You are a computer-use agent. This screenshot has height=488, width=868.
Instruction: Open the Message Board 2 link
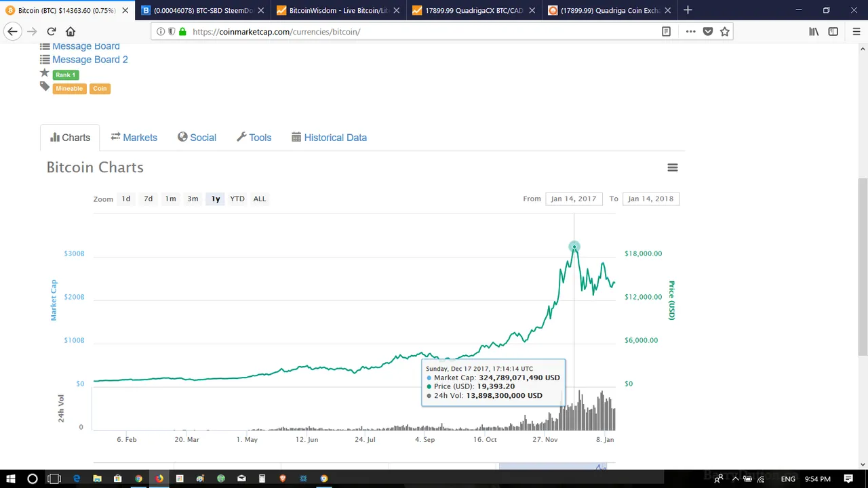(x=90, y=60)
